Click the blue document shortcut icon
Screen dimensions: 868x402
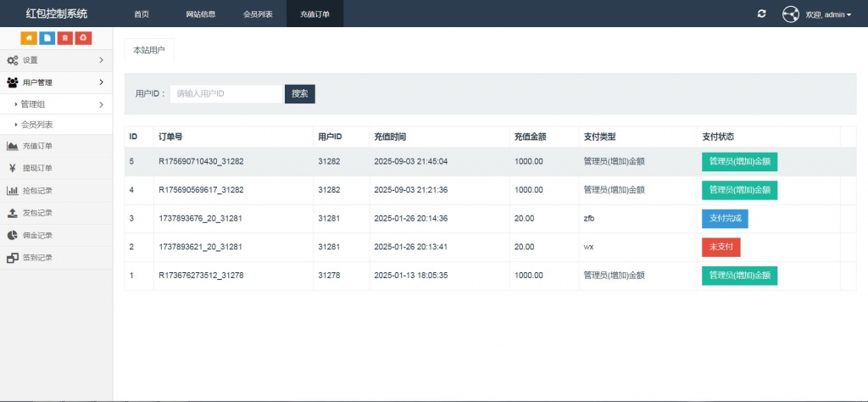pyautogui.click(x=47, y=38)
